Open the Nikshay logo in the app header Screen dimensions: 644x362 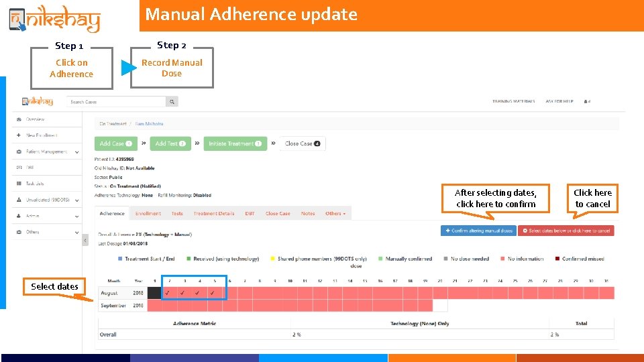coord(38,101)
